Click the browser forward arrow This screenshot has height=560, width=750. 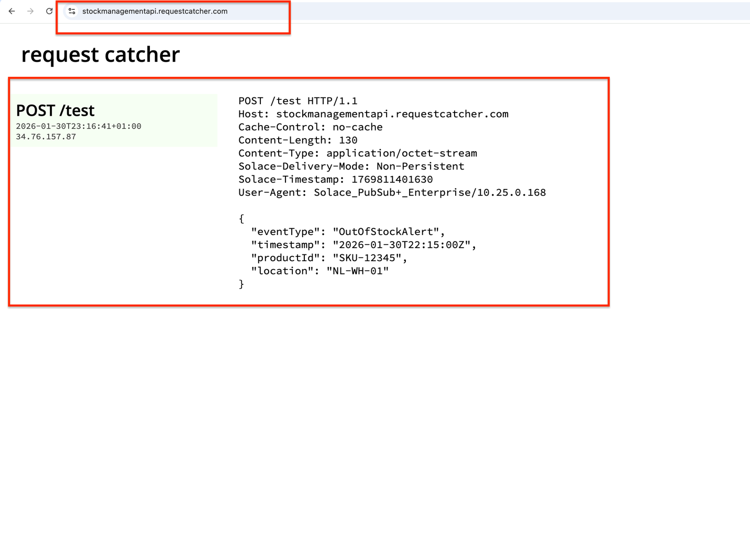tap(30, 11)
